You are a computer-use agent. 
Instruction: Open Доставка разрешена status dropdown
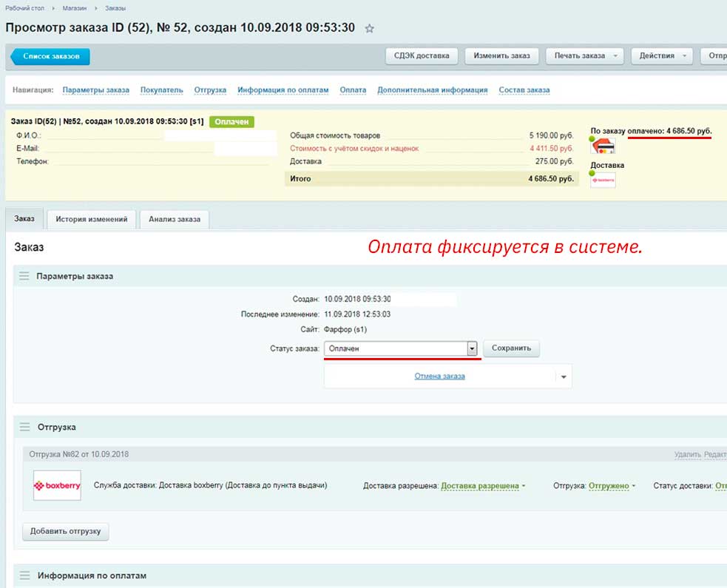click(x=483, y=486)
